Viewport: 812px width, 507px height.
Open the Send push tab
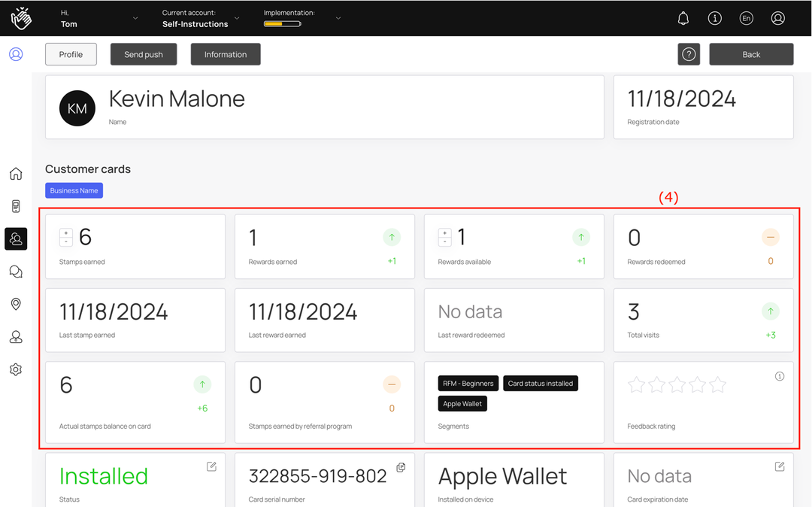[144, 54]
